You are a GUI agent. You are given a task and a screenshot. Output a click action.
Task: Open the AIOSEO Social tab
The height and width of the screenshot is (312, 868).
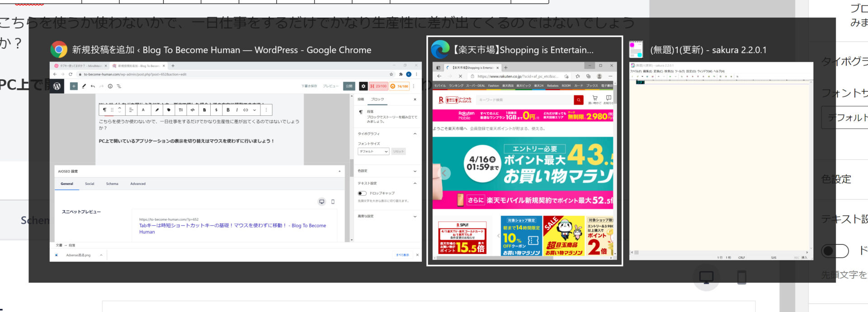coord(90,184)
